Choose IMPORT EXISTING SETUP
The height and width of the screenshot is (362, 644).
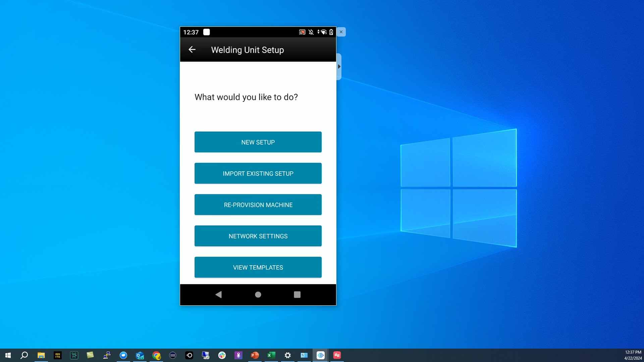tap(258, 173)
